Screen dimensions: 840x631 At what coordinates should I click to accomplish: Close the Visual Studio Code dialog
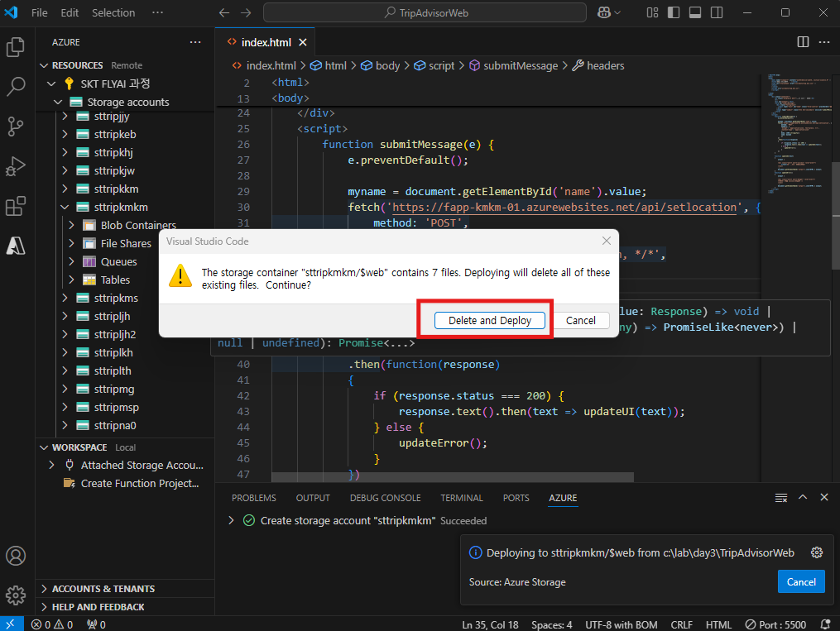coord(607,241)
